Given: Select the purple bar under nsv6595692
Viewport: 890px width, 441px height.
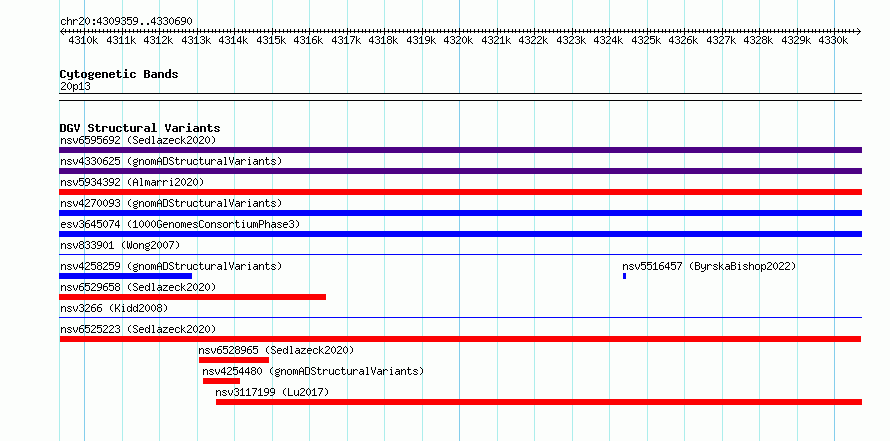Looking at the screenshot, I should (x=460, y=150).
